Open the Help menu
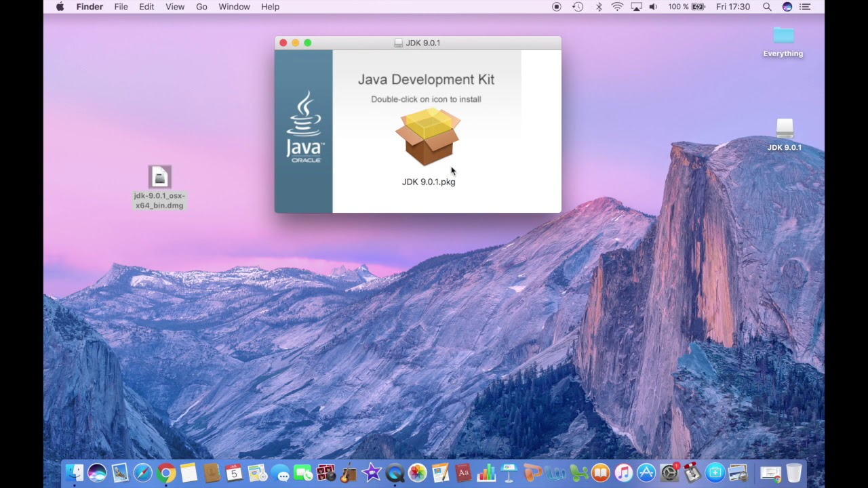 pos(270,7)
